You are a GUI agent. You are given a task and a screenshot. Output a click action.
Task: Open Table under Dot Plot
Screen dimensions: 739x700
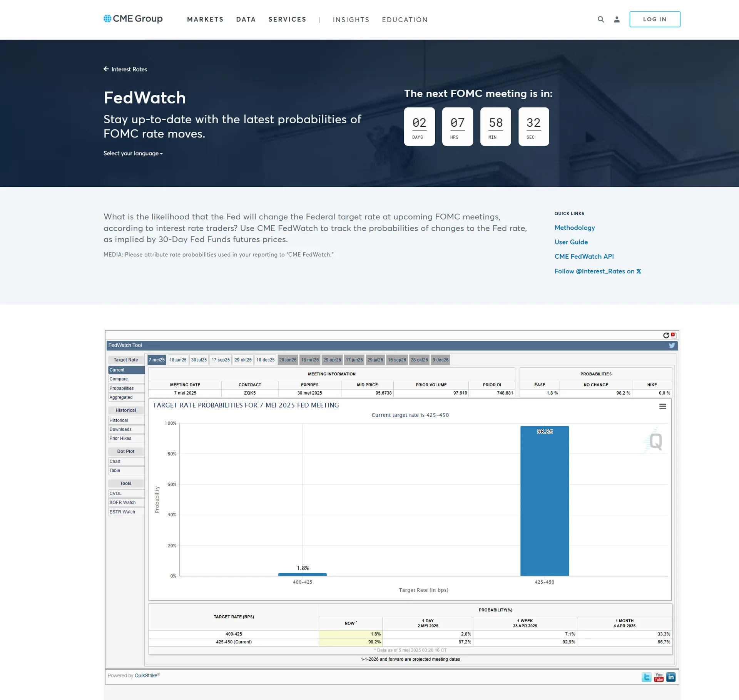(126, 471)
